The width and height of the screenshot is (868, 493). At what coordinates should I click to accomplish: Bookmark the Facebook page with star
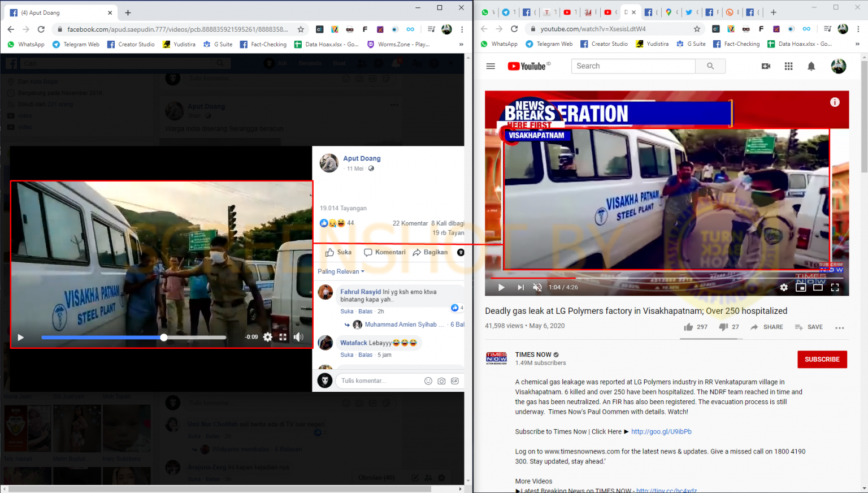301,29
